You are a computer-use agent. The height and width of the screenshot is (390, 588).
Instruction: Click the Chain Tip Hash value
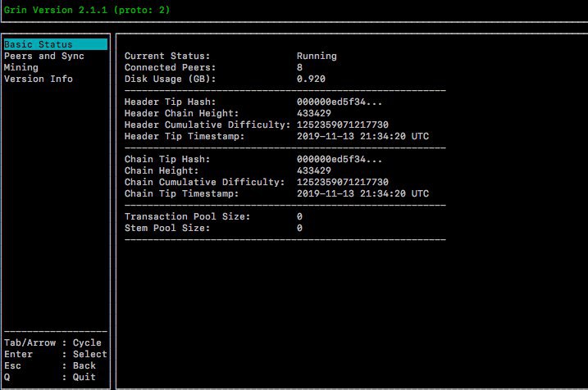[340, 159]
